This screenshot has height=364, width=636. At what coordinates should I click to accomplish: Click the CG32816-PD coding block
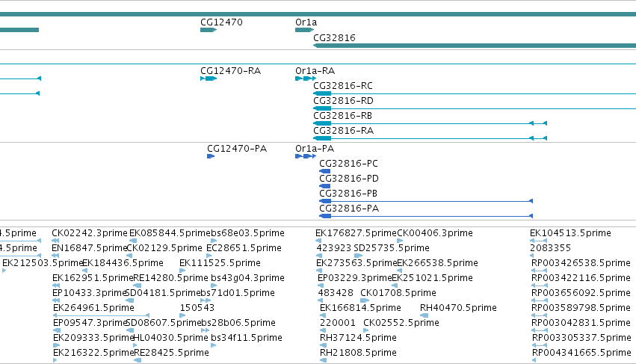324,186
